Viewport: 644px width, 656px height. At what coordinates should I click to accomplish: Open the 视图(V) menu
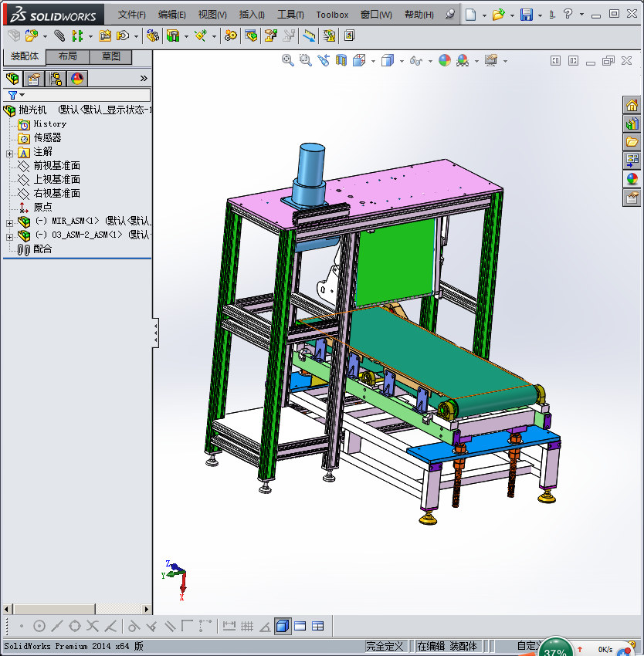(212, 15)
